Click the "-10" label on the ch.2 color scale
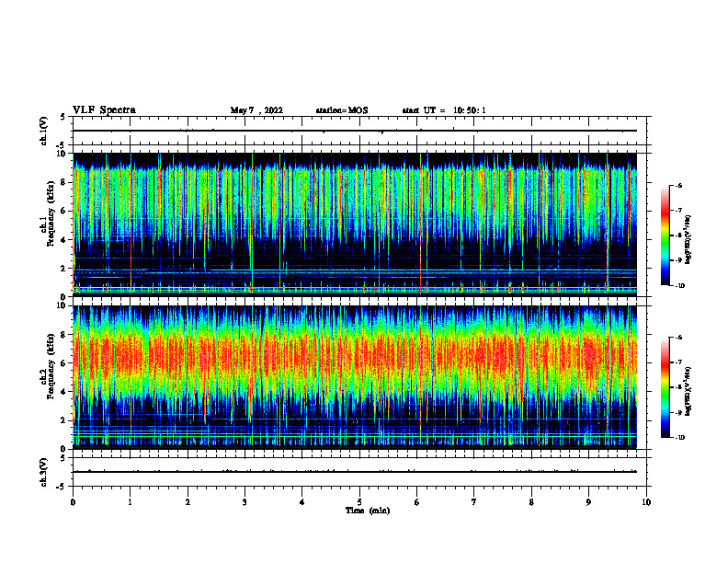 tap(679, 438)
